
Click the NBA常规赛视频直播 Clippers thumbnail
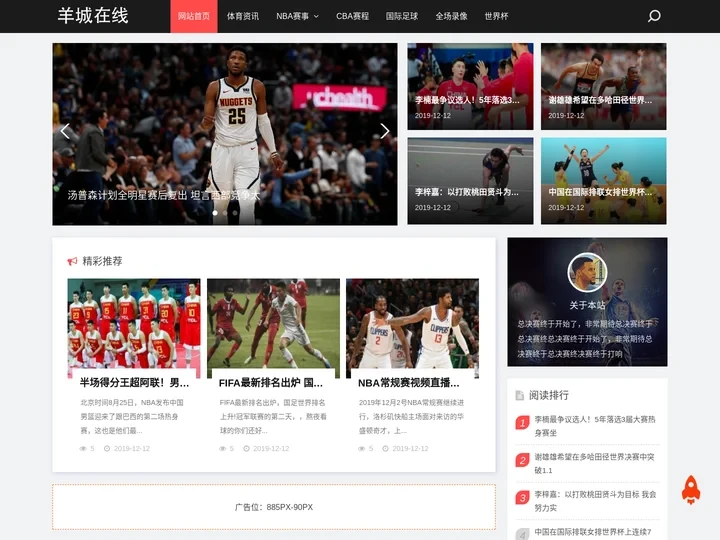coord(412,326)
